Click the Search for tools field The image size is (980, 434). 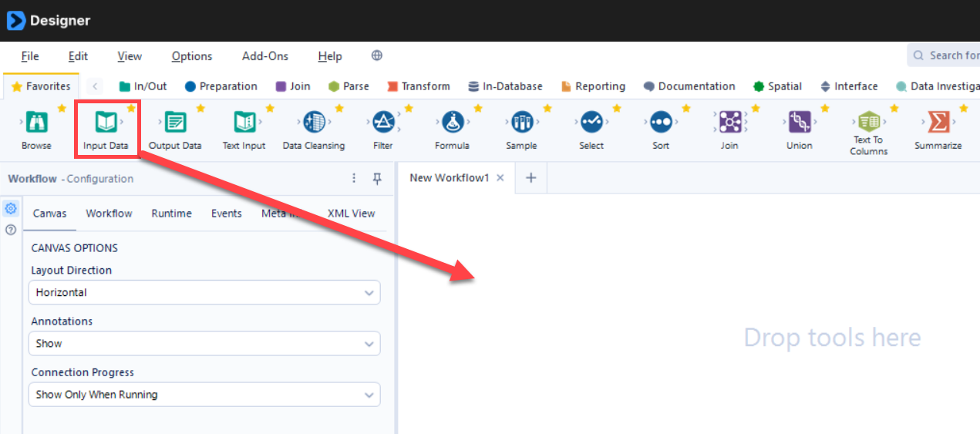pos(944,56)
